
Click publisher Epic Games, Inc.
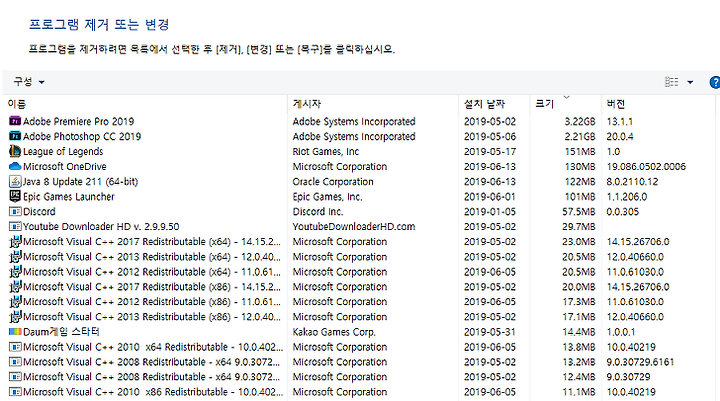click(x=327, y=197)
